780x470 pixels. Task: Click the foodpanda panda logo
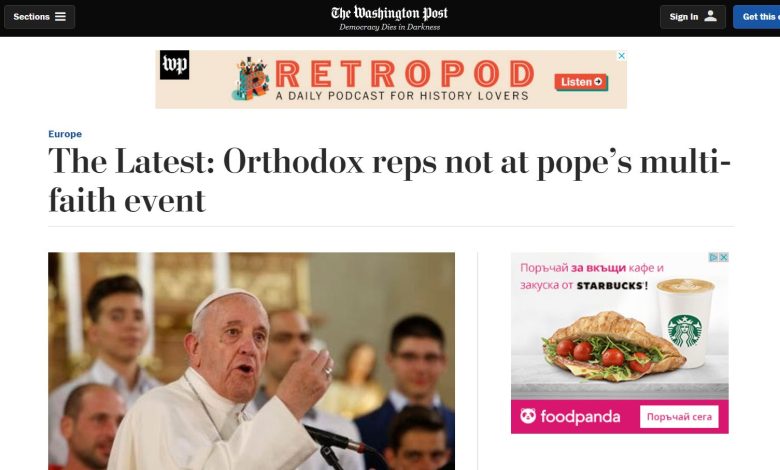528,416
